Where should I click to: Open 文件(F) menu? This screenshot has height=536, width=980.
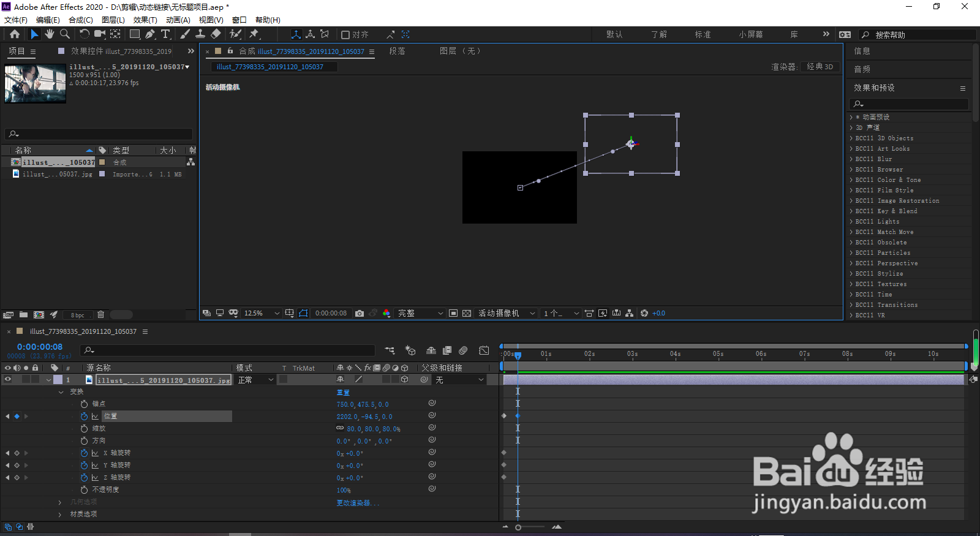[16, 20]
